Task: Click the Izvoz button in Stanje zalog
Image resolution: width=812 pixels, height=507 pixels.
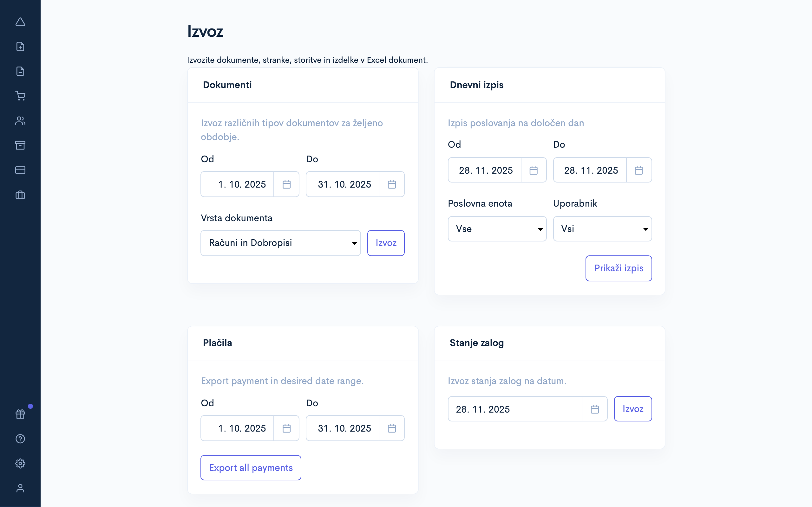Action: tap(633, 409)
